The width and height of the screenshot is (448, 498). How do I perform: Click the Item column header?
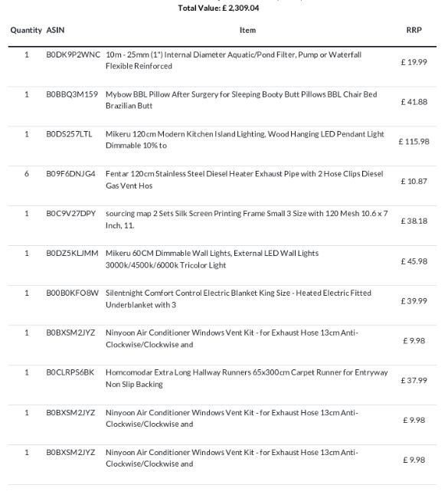247,30
